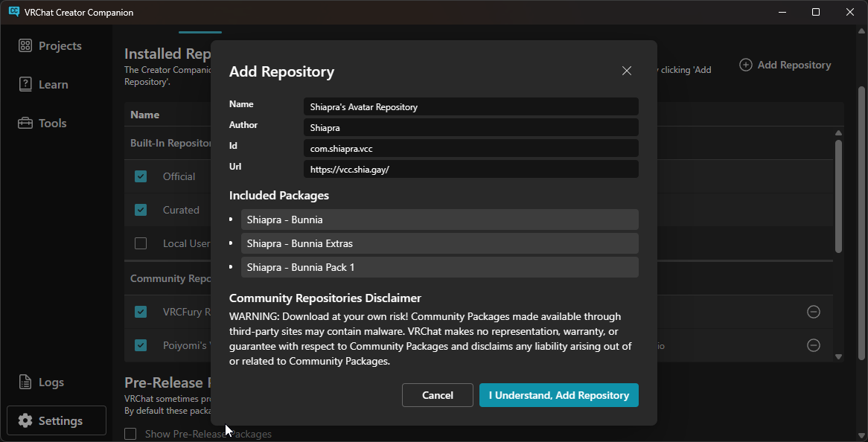Remove the VRCFury repository with minus icon
Viewport: 868px width, 442px height.
point(814,312)
